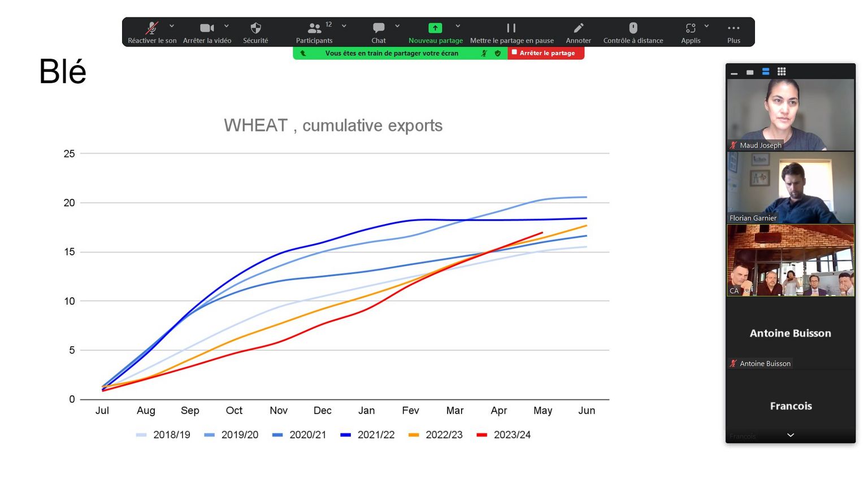Unmute via the Réactiver le son microphone
The image size is (868, 488).
151,28
